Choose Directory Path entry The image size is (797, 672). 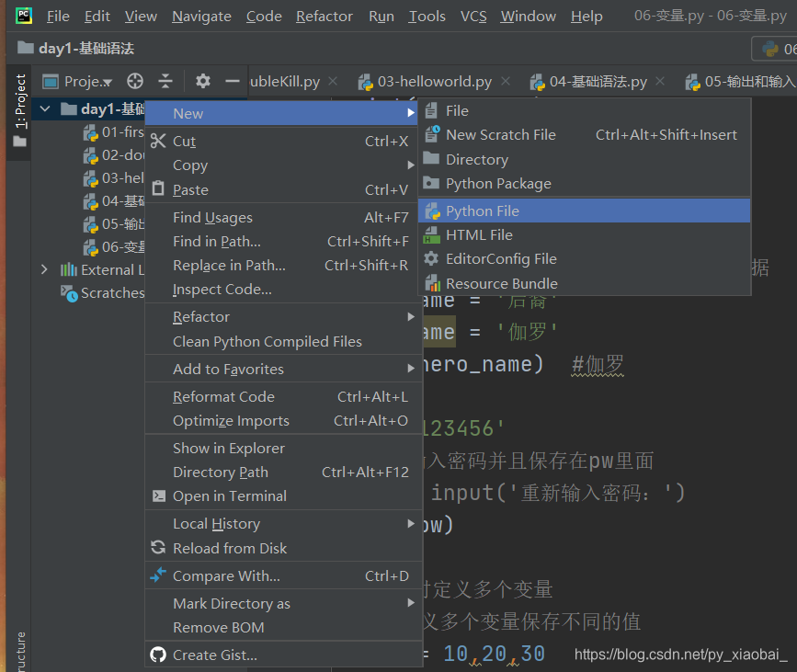tap(284, 473)
